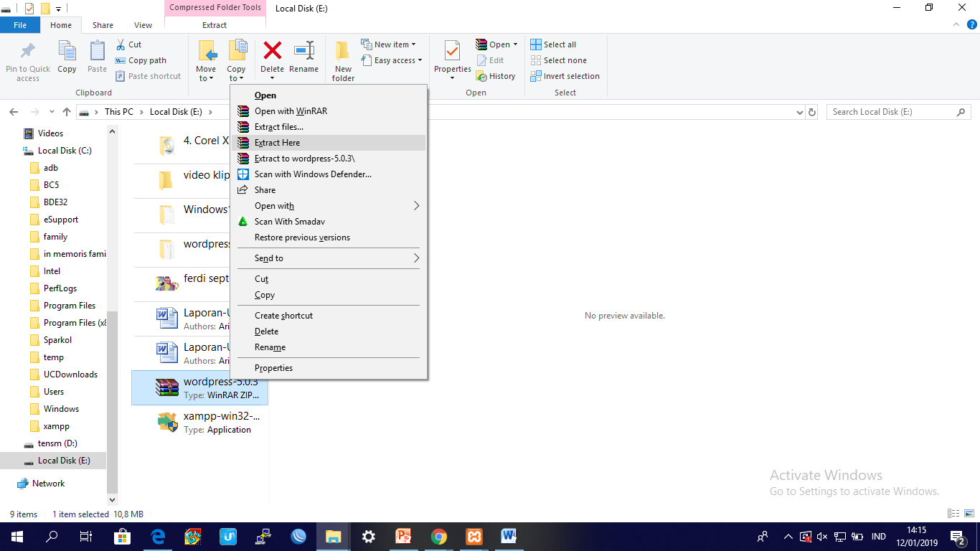Click the Windows Start button
This screenshot has height=551, width=980.
(17, 537)
